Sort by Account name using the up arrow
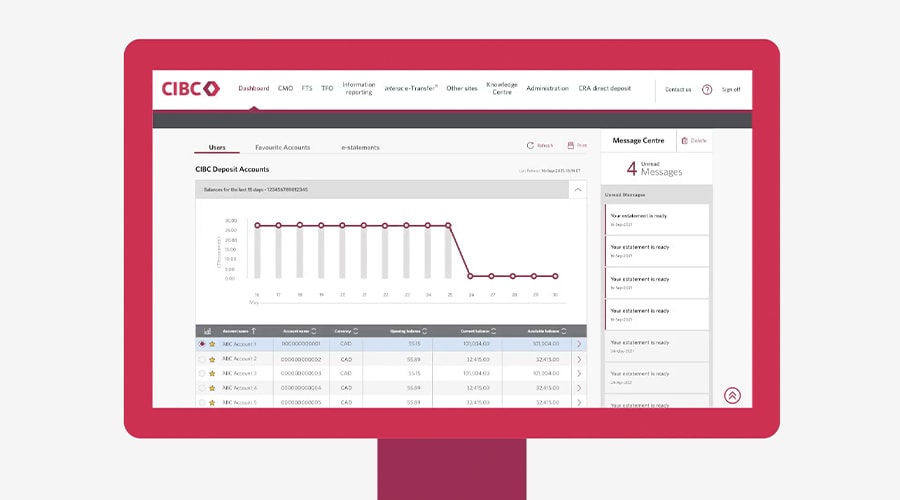900x500 pixels. point(254,331)
